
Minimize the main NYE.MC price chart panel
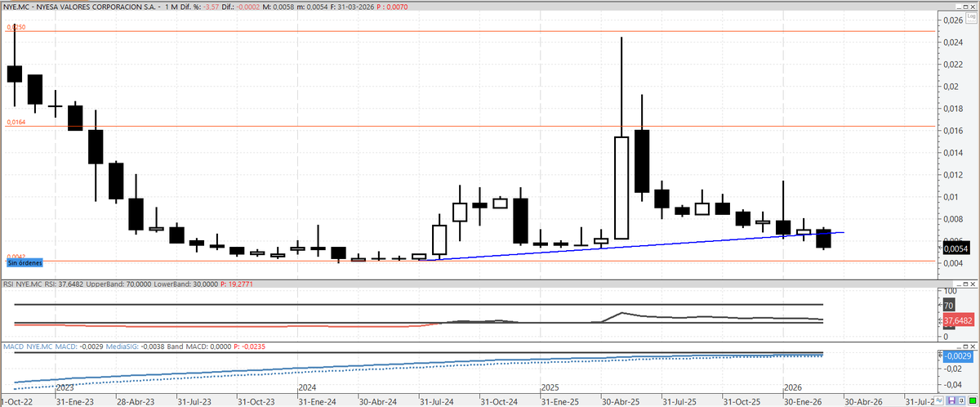pyautogui.click(x=959, y=7)
